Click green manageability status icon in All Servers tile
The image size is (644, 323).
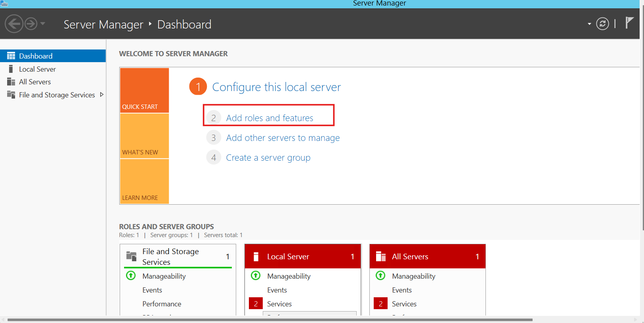[380, 275]
